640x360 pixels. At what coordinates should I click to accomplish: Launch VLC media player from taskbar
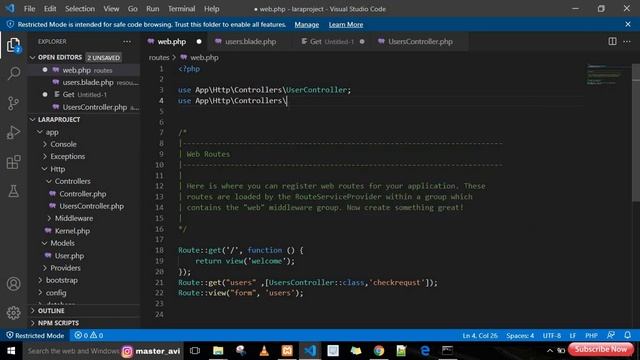(x=264, y=351)
